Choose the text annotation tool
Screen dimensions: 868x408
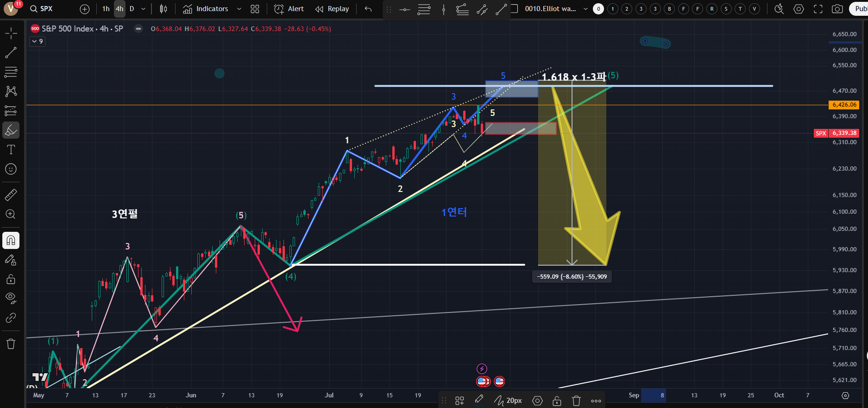click(x=11, y=149)
